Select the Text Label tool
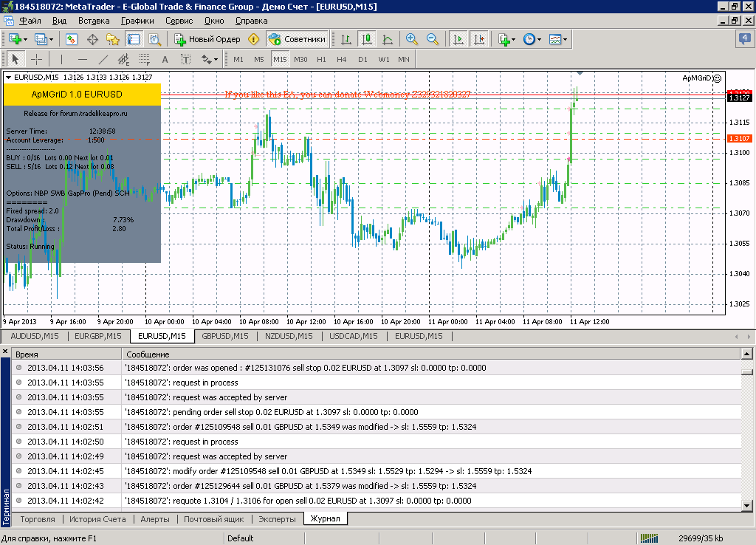 click(186, 59)
